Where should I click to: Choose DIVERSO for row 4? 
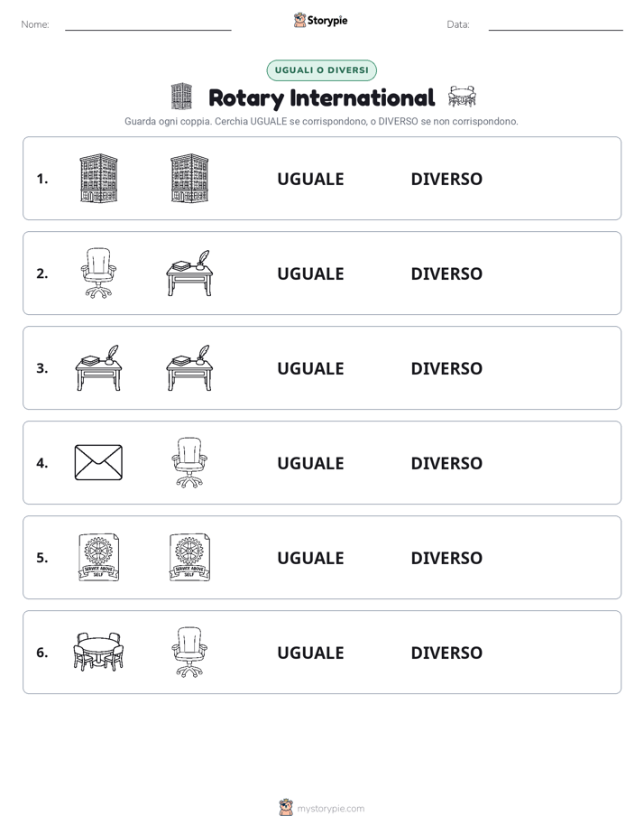click(446, 463)
